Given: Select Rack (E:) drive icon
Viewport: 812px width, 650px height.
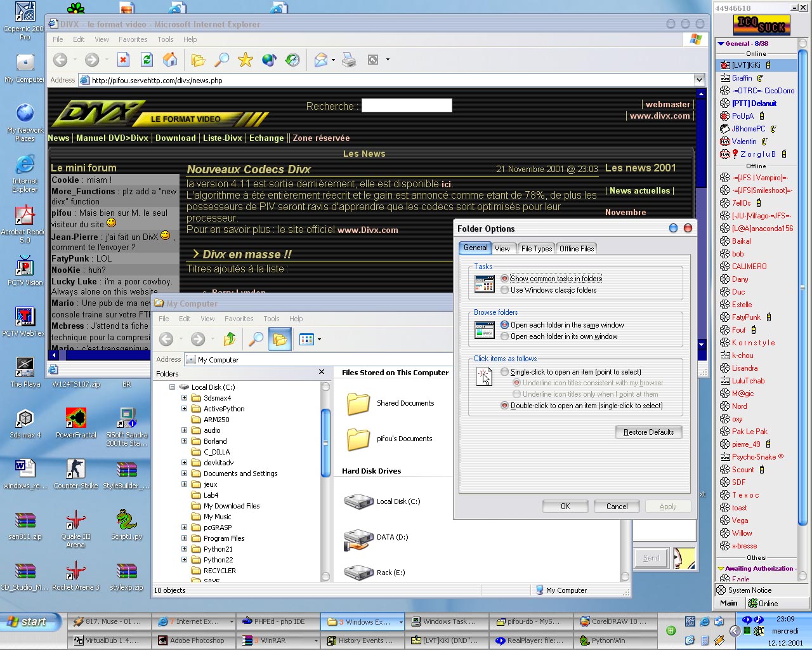Looking at the screenshot, I should pyautogui.click(x=358, y=573).
